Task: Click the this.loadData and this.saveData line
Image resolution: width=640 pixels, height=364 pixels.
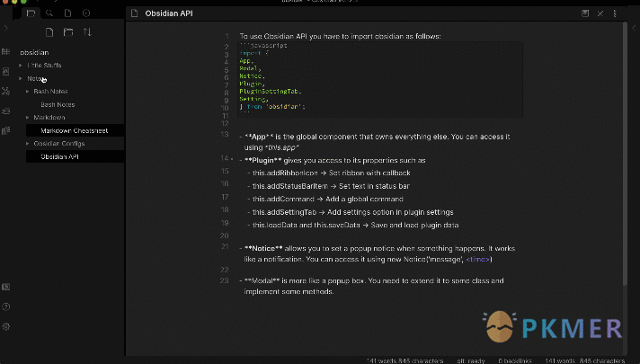Action: [x=355, y=226]
